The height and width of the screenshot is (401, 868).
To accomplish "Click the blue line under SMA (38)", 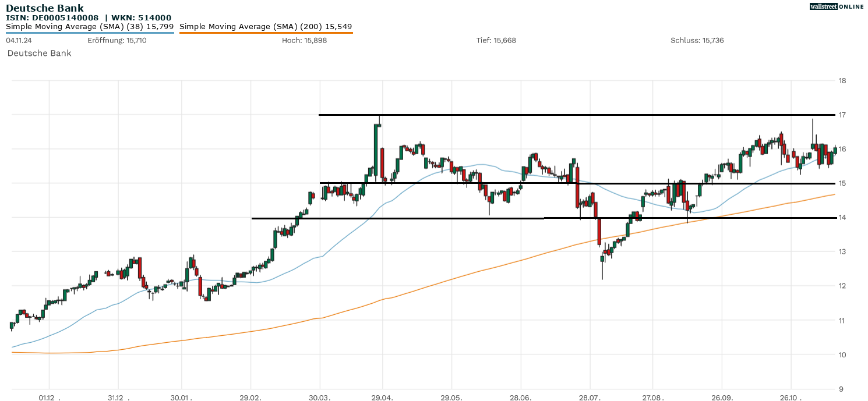I will click(x=90, y=33).
